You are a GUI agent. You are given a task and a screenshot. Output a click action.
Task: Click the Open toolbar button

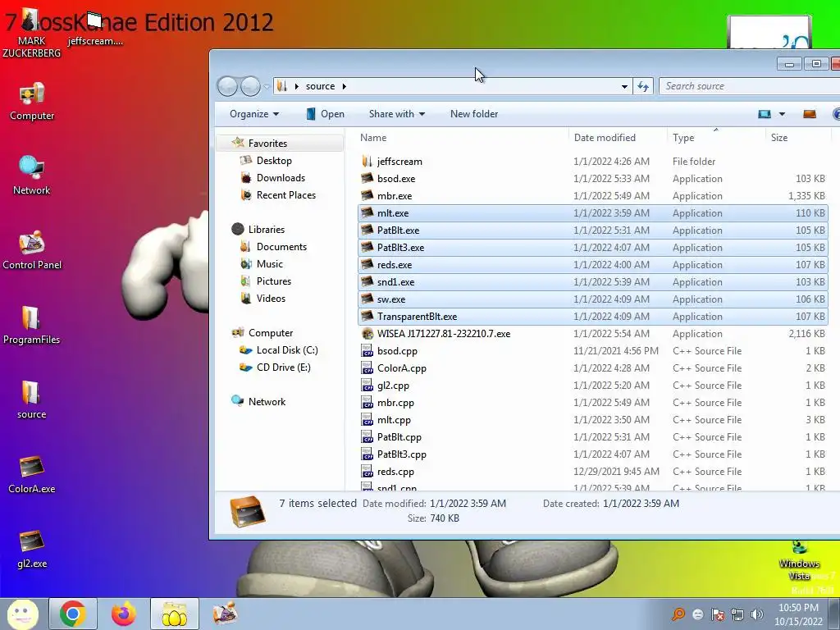tap(325, 114)
